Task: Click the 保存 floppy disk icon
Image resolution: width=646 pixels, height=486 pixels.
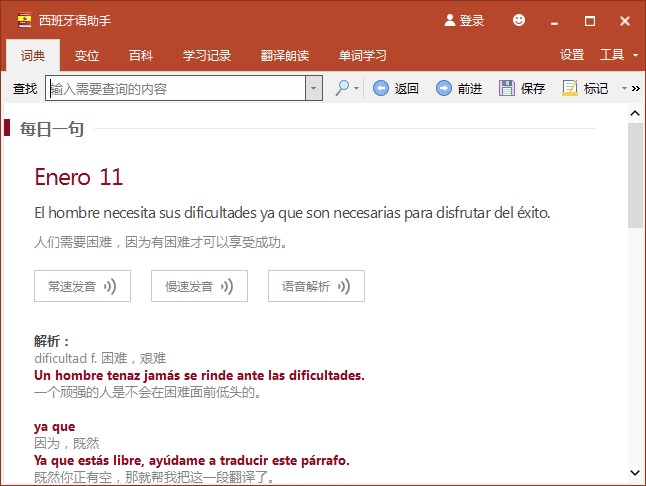Action: [507, 88]
